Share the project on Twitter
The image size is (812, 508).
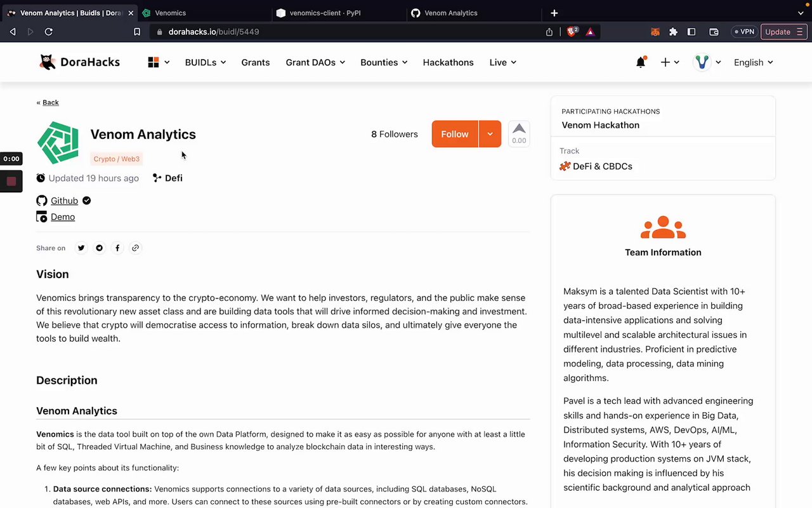81,248
